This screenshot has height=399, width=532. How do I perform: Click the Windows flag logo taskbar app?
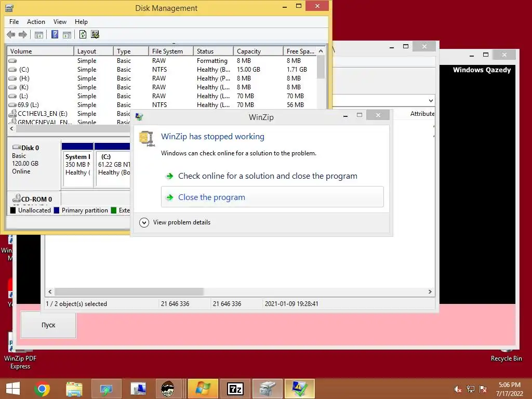pos(203,389)
